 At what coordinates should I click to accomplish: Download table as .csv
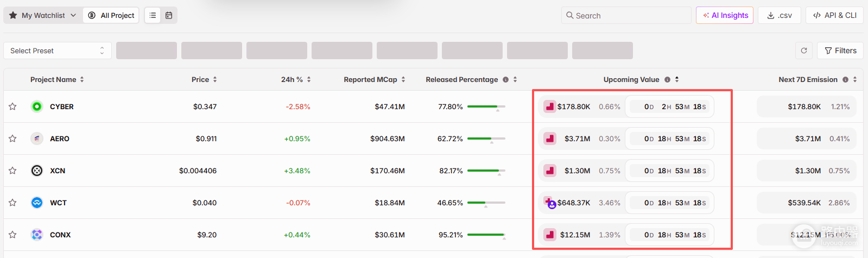click(780, 15)
